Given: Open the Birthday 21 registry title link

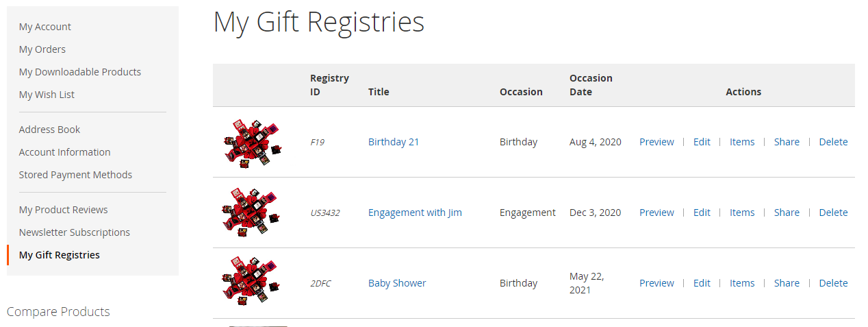Looking at the screenshot, I should 393,142.
